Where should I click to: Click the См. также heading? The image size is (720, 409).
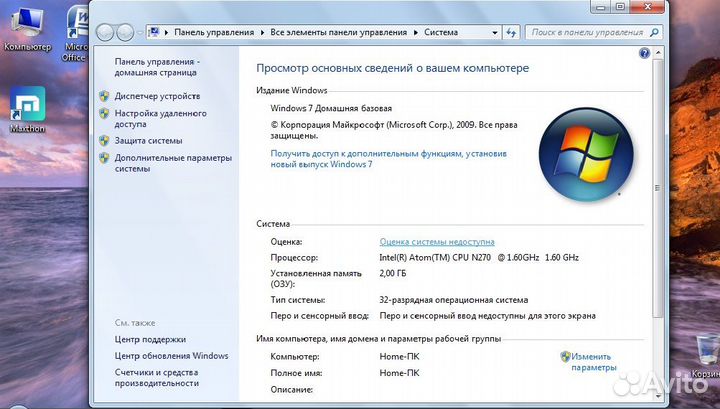point(135,323)
